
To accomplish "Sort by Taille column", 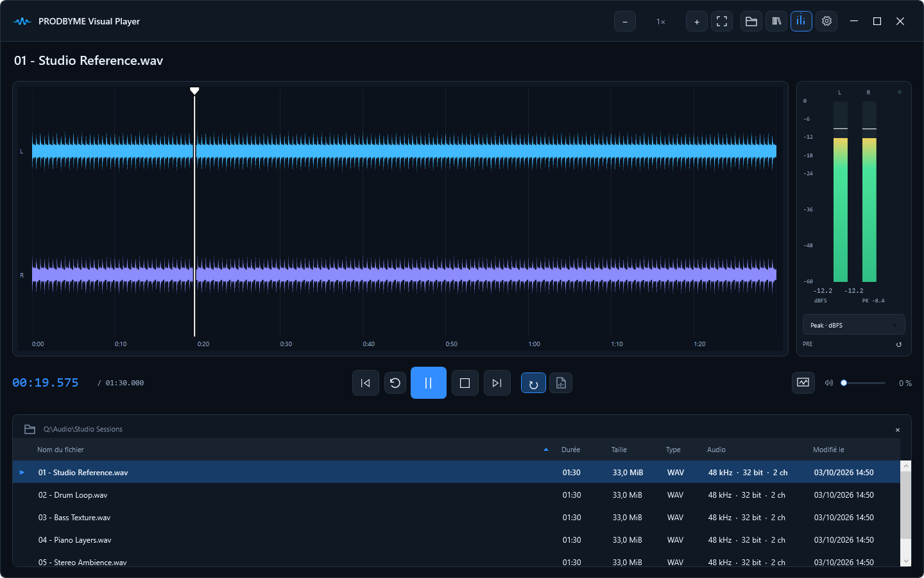I will (x=619, y=450).
